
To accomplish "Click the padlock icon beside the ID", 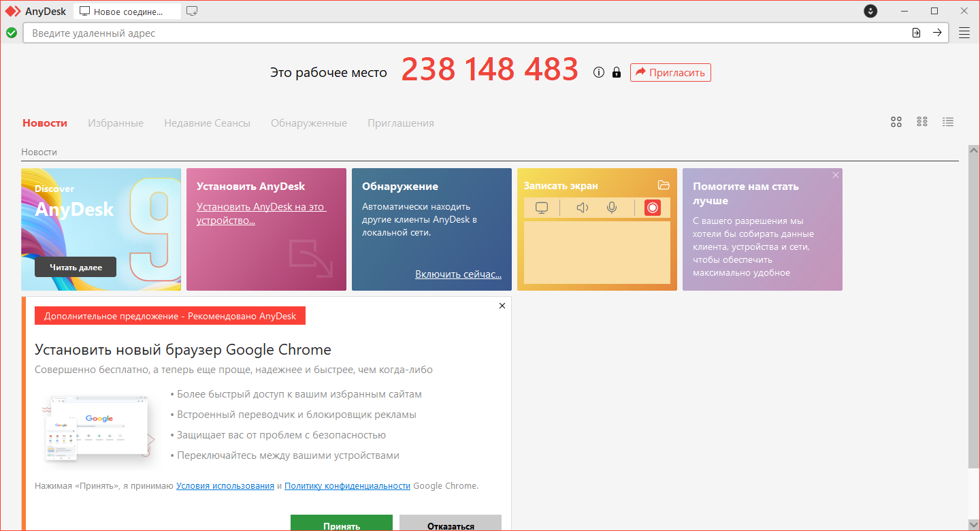I will pyautogui.click(x=617, y=72).
